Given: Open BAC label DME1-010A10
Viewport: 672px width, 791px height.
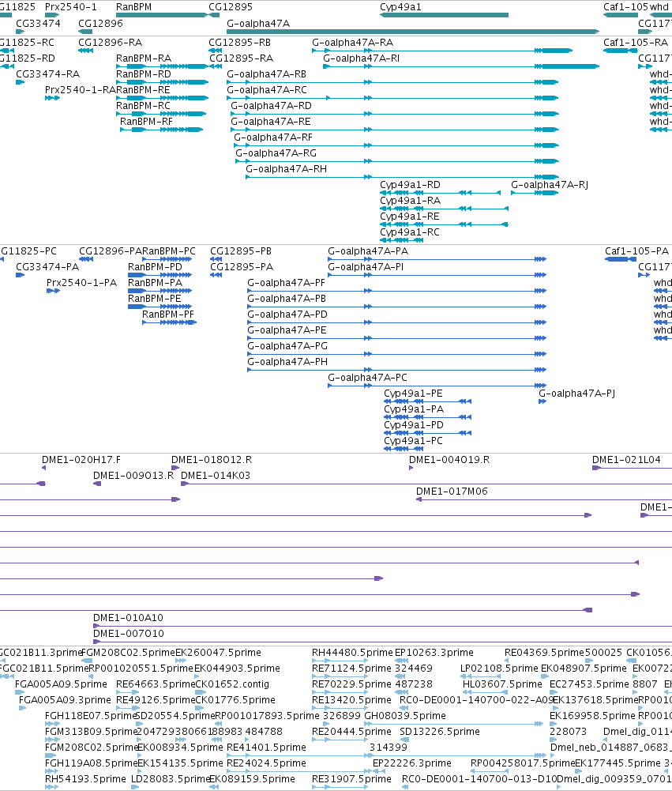Looking at the screenshot, I should coord(128,618).
